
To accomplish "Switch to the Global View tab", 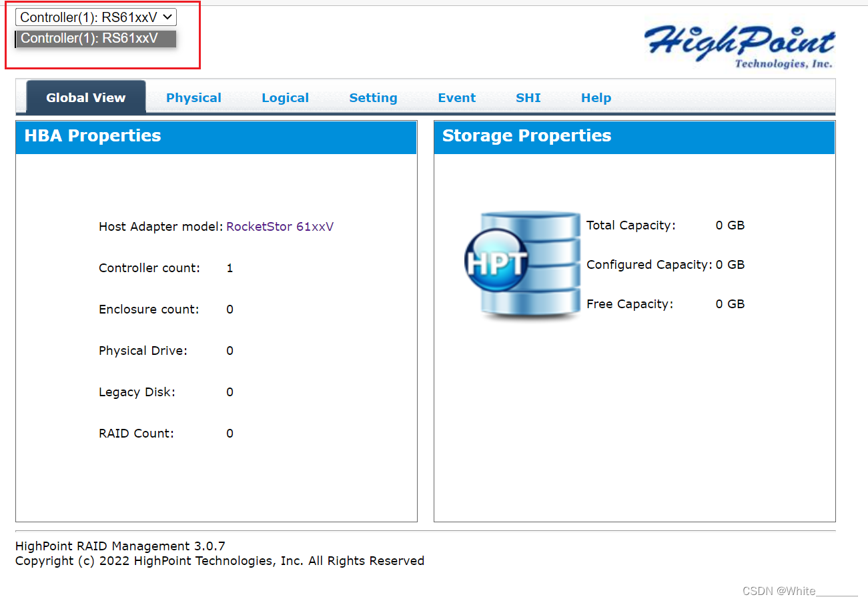I will 85,97.
